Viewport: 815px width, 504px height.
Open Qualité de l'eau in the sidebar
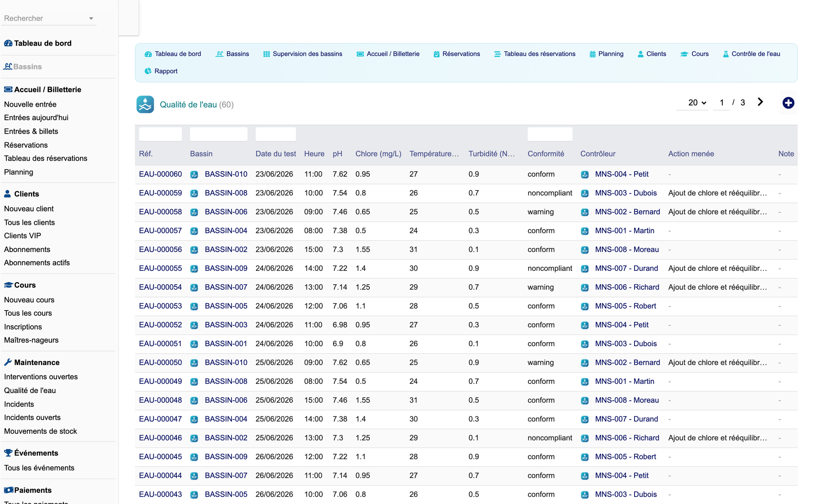click(x=30, y=391)
